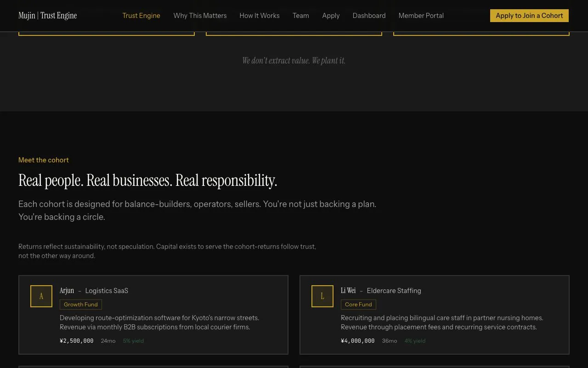This screenshot has height=368, width=588.
Task: Select Arjun's name in cohort card
Action: pyautogui.click(x=67, y=291)
